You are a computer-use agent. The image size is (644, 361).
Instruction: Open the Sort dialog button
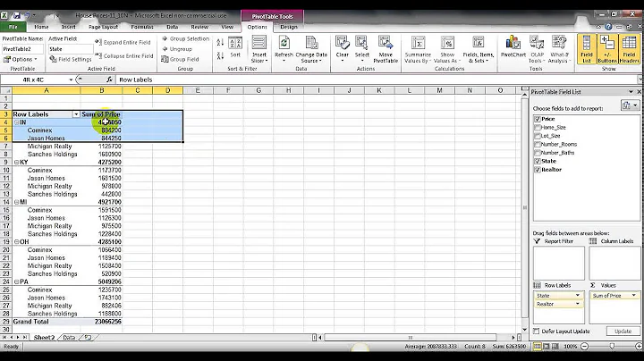(235, 47)
